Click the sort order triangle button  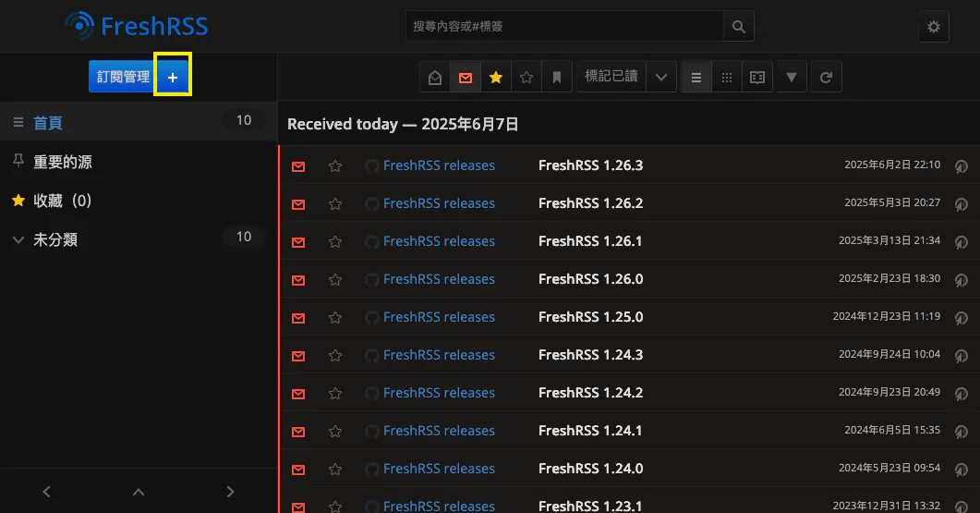click(792, 77)
